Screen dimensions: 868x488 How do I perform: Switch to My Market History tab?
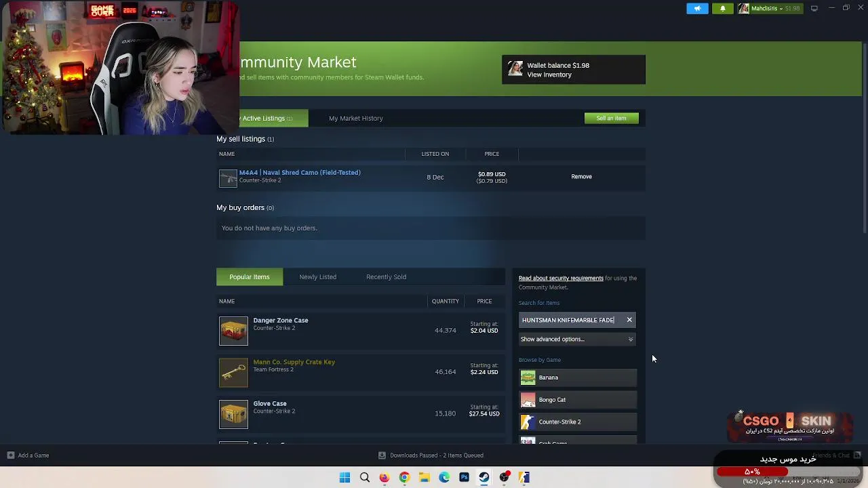[x=356, y=118]
